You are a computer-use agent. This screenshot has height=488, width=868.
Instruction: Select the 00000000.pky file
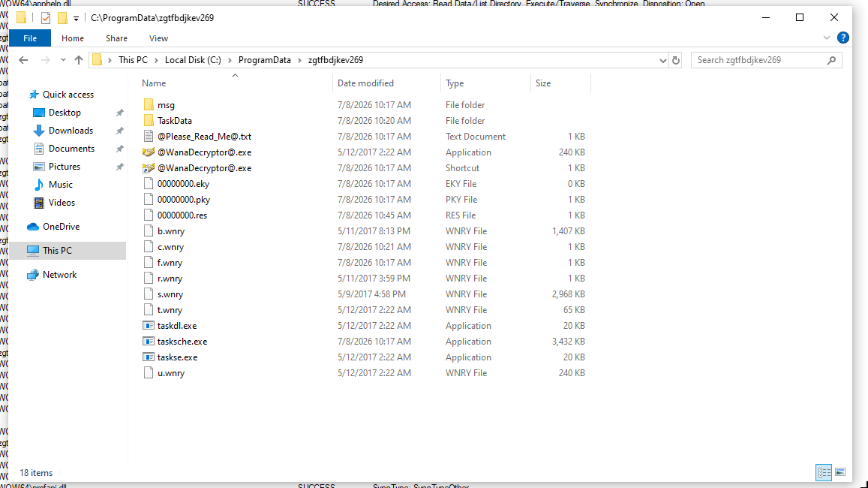point(184,200)
